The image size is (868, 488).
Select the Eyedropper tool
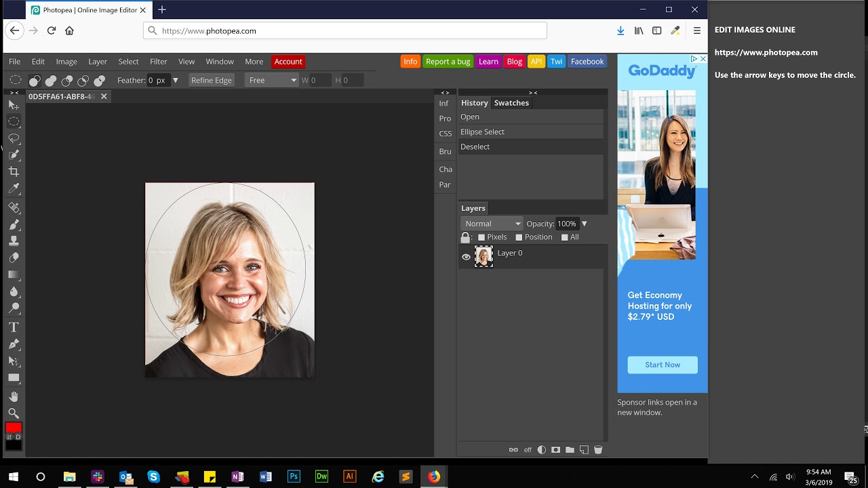tap(14, 189)
